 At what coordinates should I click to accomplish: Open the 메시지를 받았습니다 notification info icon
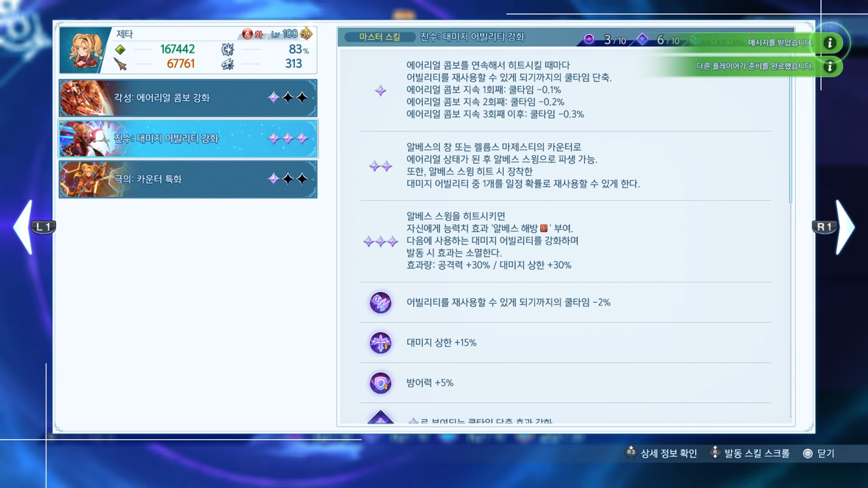(x=830, y=43)
